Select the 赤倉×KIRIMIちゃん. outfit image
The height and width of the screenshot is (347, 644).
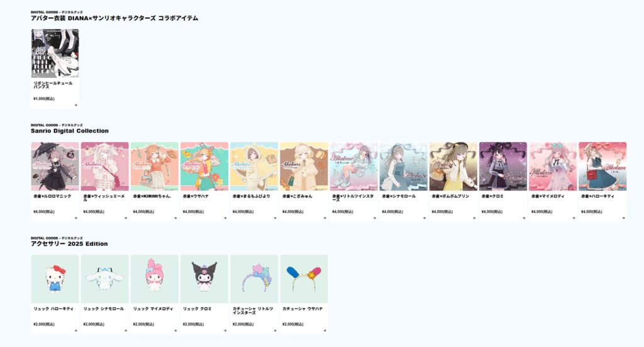point(155,167)
